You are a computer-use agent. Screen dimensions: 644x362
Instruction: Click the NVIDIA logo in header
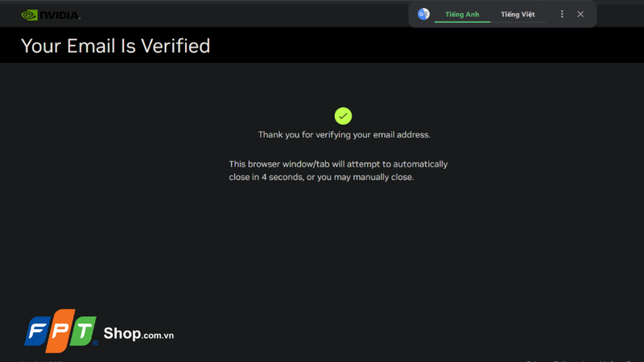coord(51,15)
